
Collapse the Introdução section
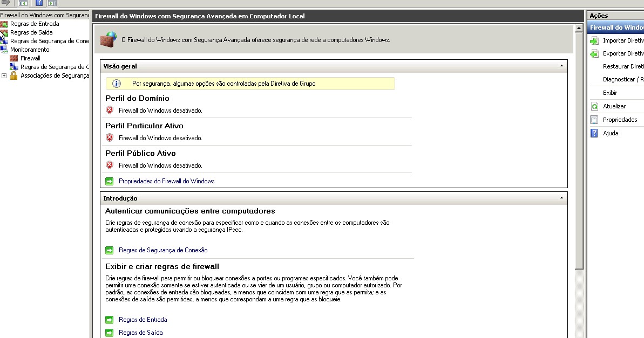click(x=561, y=198)
